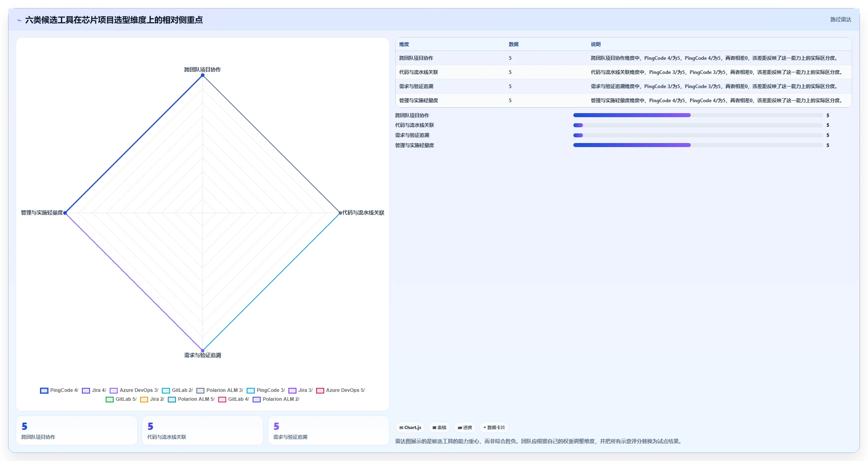
Task: Click the 代码与流水线关联 radar axis label
Action: [x=363, y=213]
